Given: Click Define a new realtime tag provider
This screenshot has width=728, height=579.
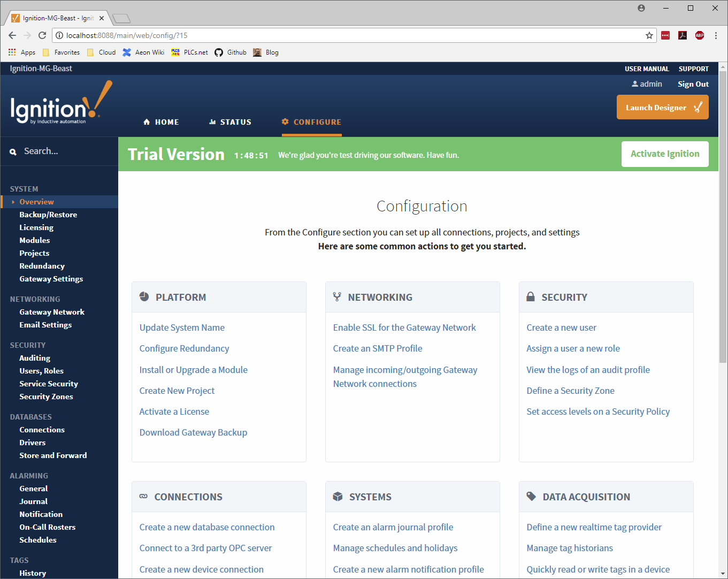Looking at the screenshot, I should (594, 527).
